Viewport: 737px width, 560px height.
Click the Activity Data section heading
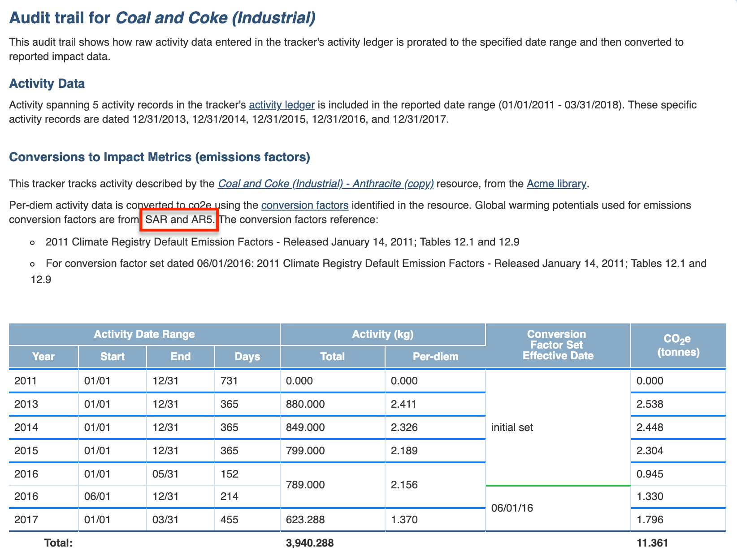point(47,84)
